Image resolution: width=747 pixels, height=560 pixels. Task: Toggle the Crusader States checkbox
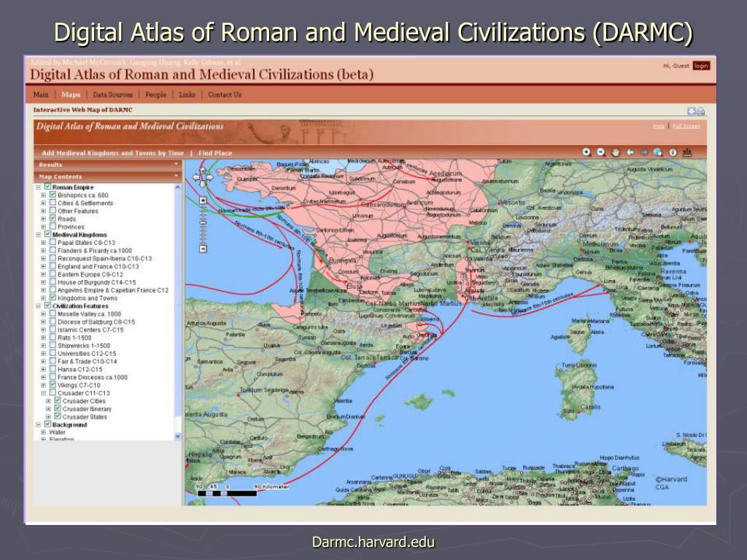pos(58,416)
